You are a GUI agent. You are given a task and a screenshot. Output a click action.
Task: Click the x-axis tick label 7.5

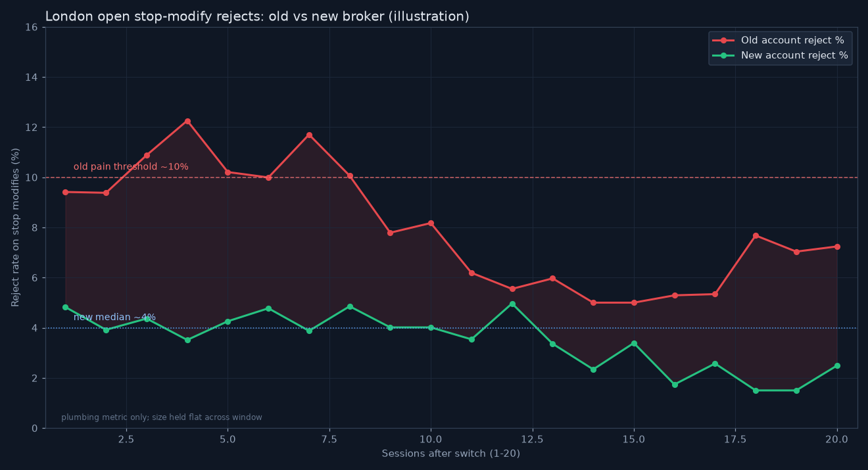coord(329,438)
